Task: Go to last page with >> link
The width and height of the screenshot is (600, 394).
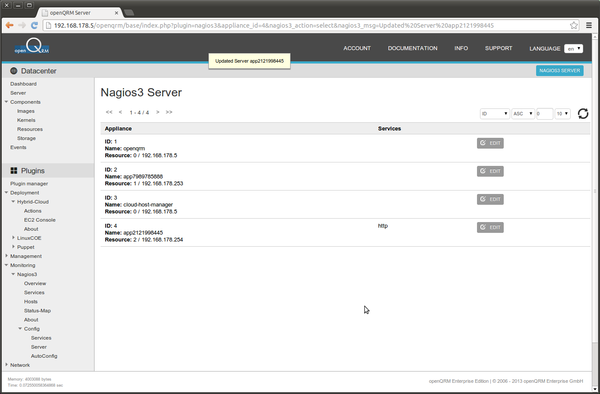Action: pyautogui.click(x=169, y=112)
